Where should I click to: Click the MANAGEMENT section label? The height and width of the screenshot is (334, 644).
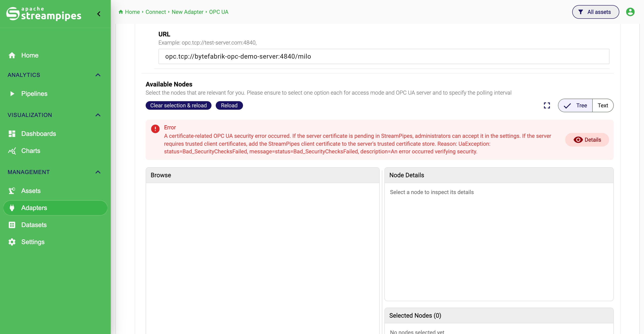pos(29,172)
